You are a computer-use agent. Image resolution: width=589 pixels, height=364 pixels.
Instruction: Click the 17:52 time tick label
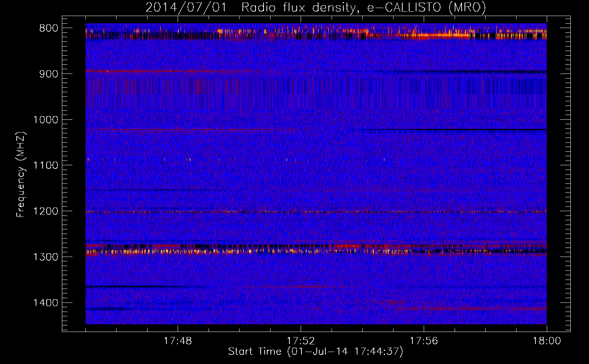[x=301, y=341]
